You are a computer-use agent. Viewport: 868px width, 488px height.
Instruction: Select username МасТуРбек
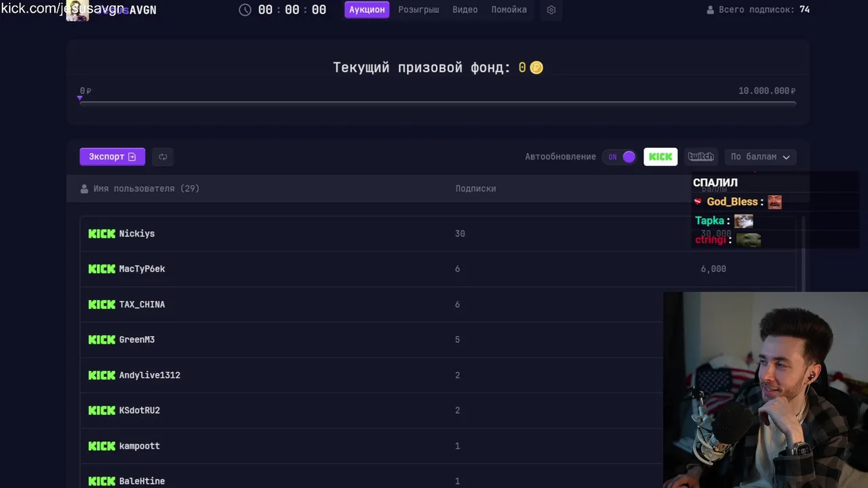pos(142,269)
